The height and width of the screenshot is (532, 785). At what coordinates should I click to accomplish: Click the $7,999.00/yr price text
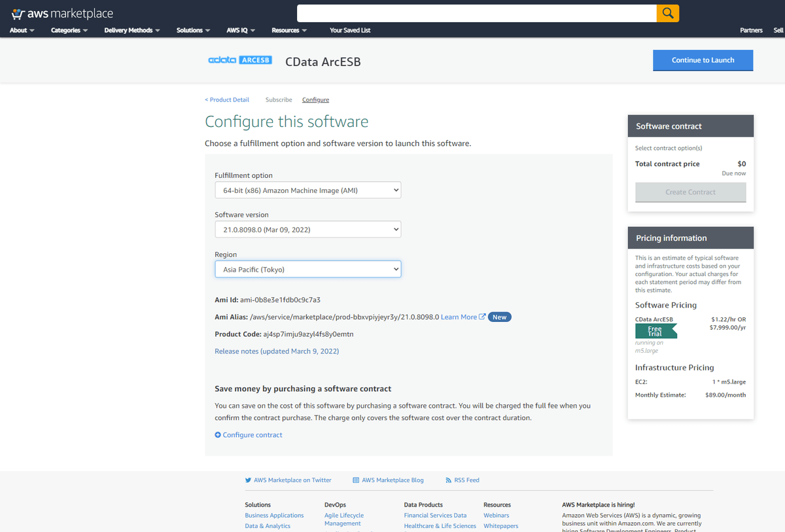tap(727, 327)
